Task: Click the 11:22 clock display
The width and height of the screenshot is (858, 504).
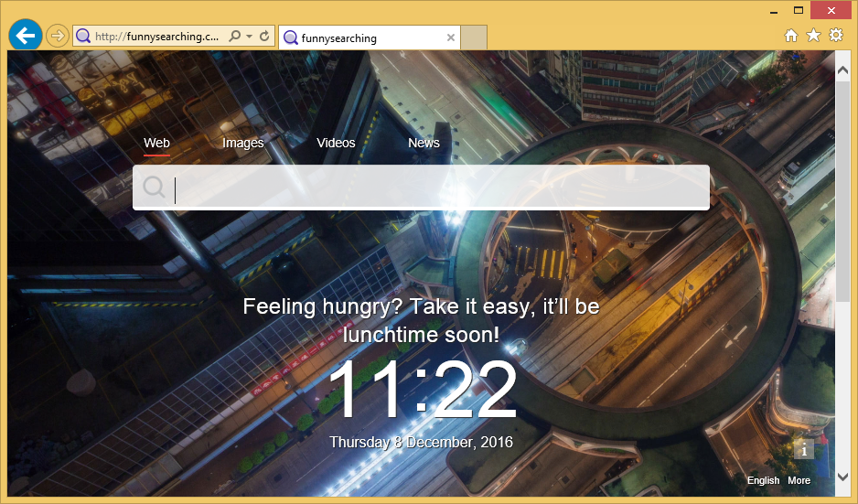Action: pyautogui.click(x=422, y=390)
